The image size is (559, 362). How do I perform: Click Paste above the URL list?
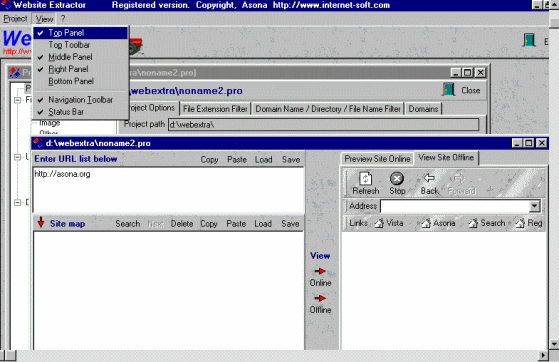(x=237, y=159)
